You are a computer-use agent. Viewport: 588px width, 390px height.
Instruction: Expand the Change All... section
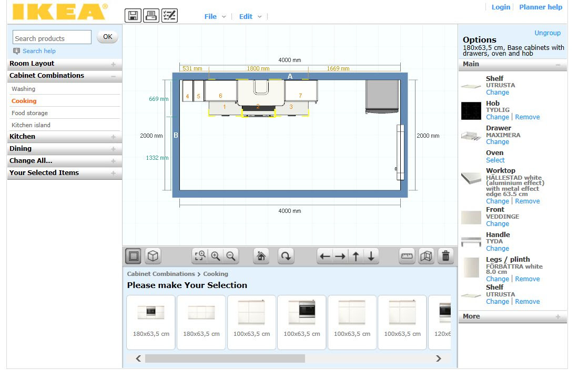point(65,161)
